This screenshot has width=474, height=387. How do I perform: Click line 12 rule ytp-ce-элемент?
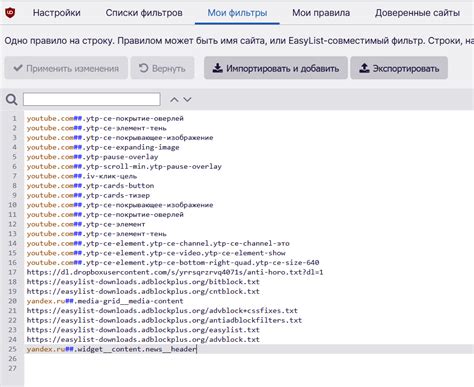point(86,224)
